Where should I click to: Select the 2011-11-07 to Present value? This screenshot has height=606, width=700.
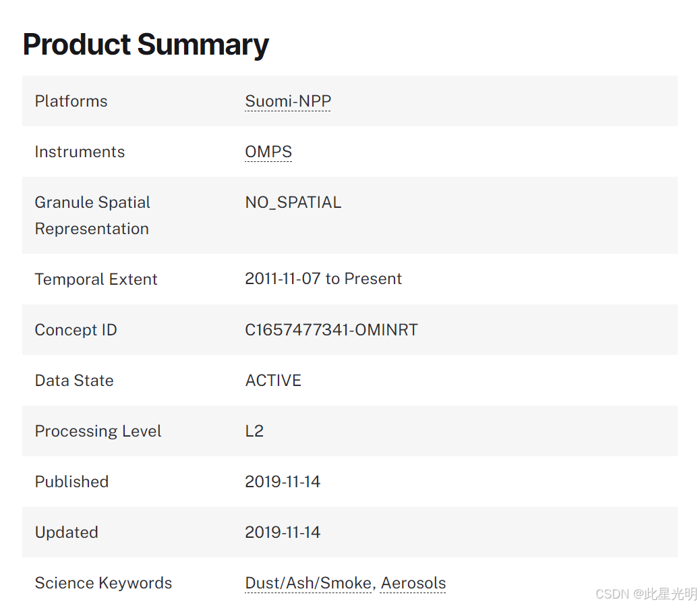(x=323, y=279)
